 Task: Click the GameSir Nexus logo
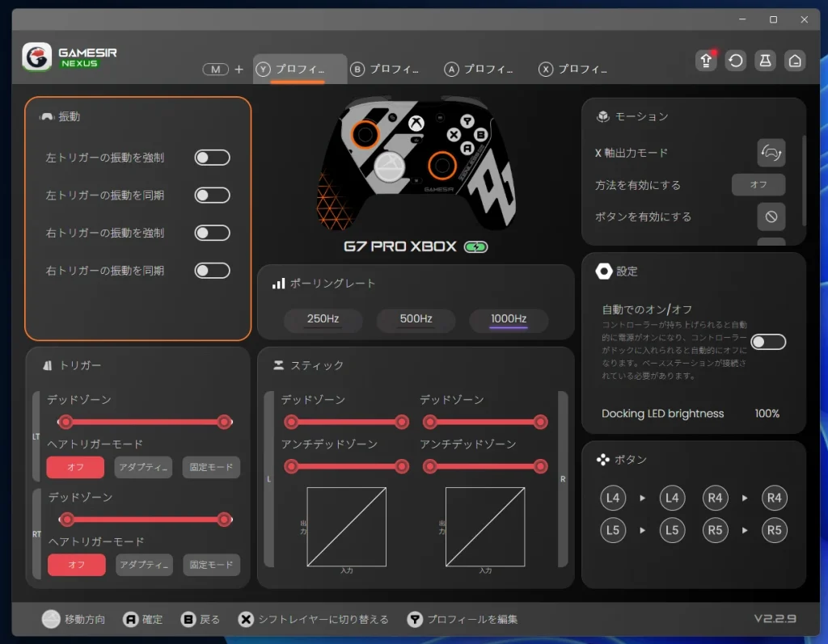point(70,57)
